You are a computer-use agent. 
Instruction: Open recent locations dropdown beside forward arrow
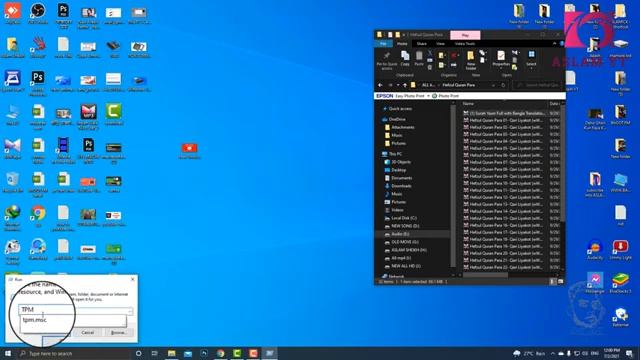(x=398, y=85)
